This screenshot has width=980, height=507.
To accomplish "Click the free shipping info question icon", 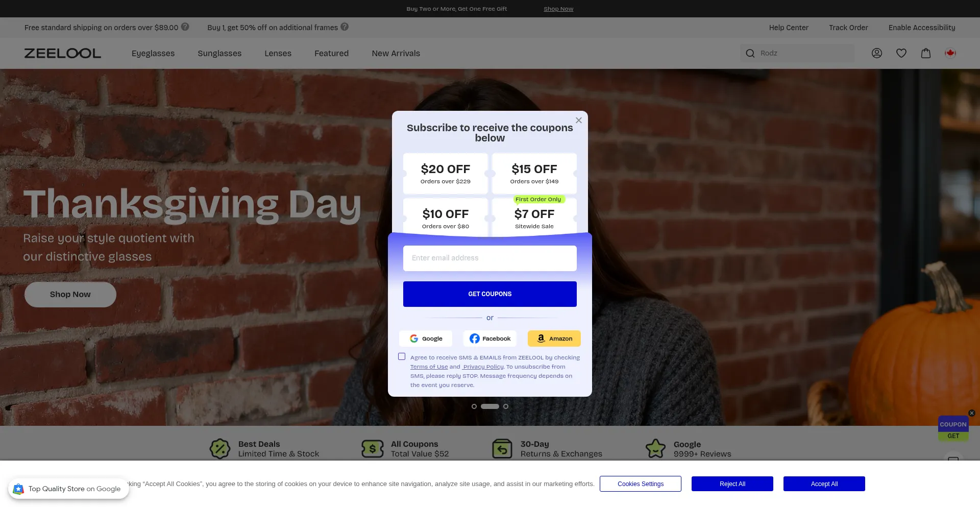I will click(185, 27).
